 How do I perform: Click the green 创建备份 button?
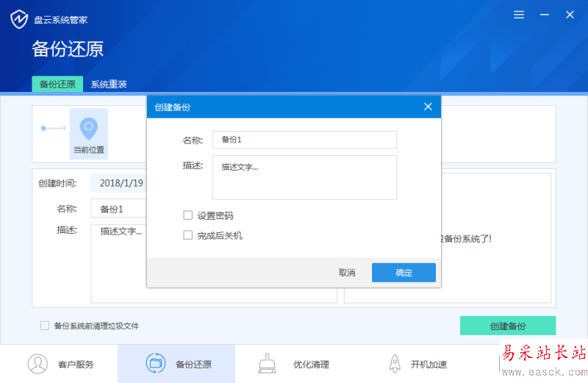click(508, 326)
